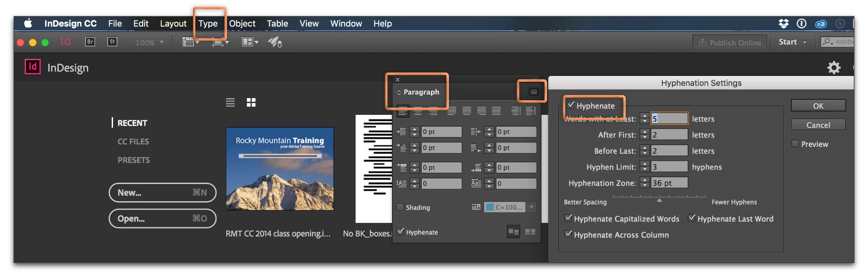Click the Better Spacing / Fewer Hyphens slider
The image size is (868, 279).
(x=659, y=198)
